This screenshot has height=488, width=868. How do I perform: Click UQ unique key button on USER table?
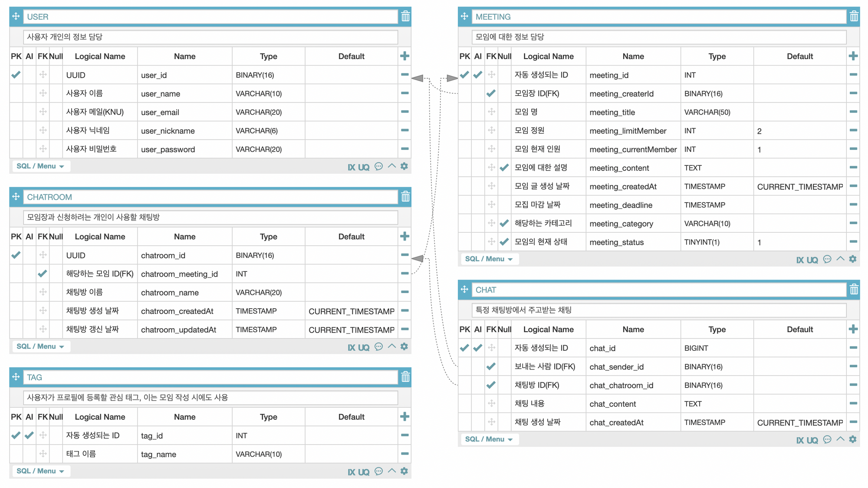point(364,167)
